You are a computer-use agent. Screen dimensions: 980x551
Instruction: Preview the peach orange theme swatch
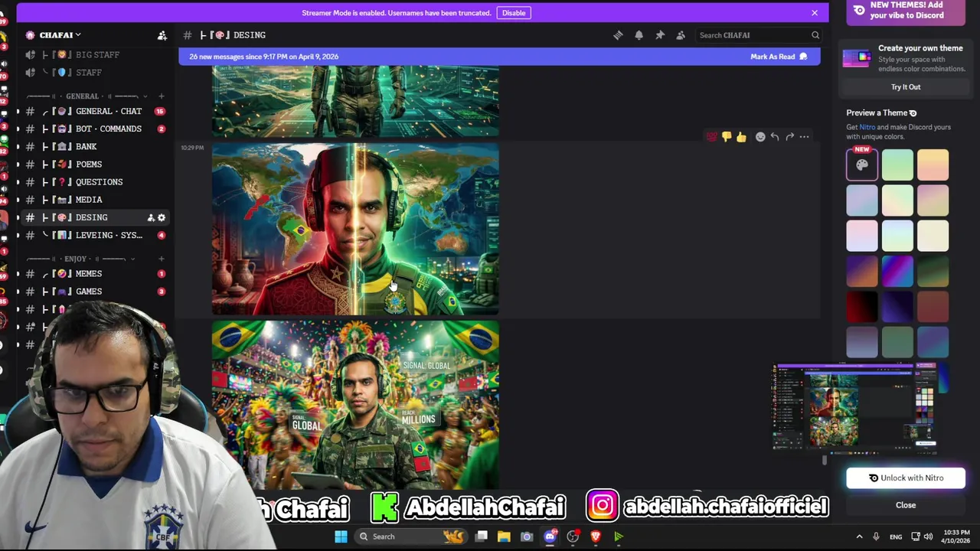933,165
